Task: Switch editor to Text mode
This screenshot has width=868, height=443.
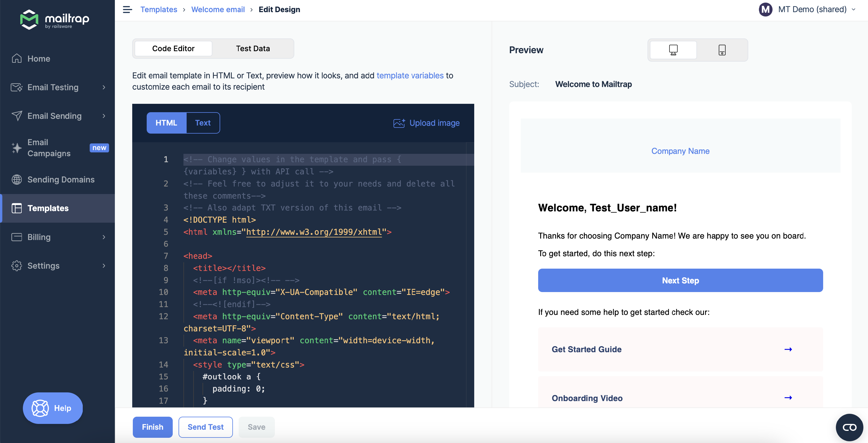Action: 203,123
